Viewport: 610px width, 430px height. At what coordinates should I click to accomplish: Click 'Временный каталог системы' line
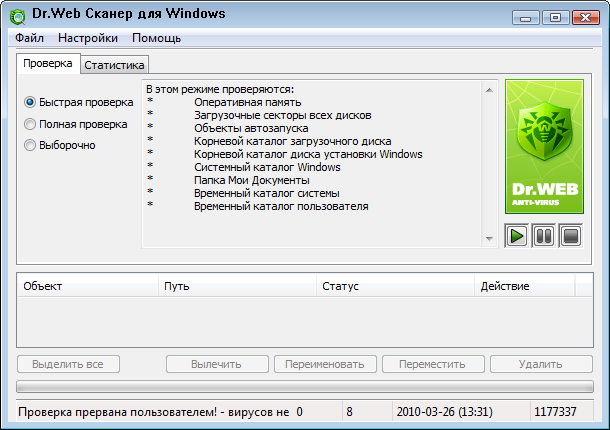coord(267,193)
